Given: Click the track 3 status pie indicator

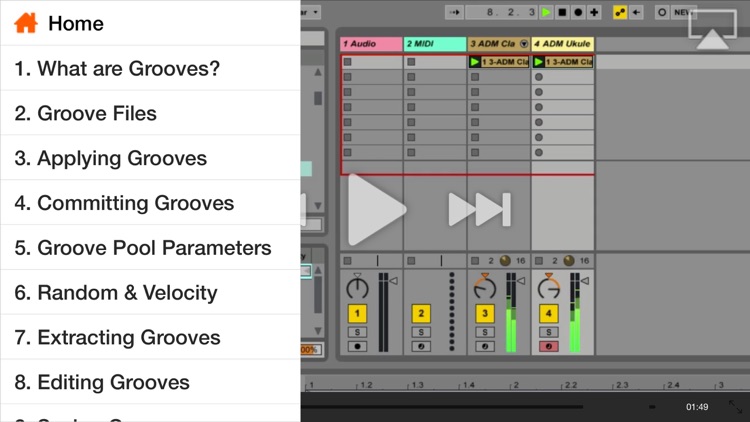Looking at the screenshot, I should pyautogui.click(x=505, y=261).
